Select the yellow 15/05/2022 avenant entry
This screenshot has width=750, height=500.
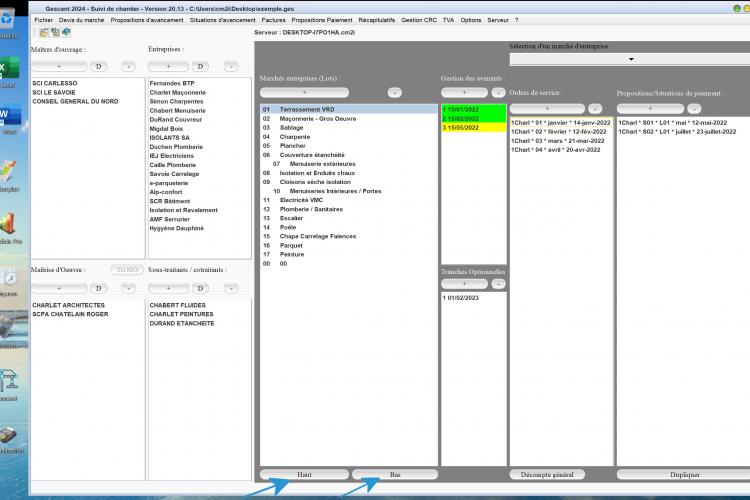tap(474, 128)
